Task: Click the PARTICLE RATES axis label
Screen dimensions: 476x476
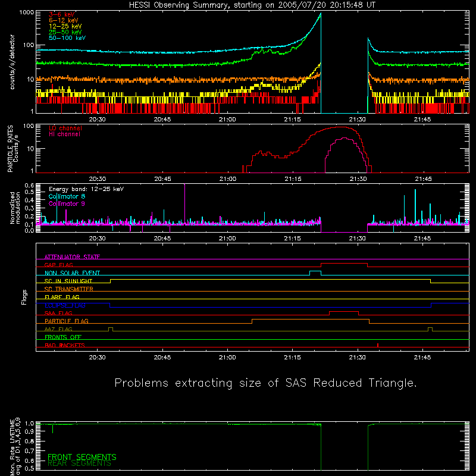Action: pyautogui.click(x=12, y=148)
